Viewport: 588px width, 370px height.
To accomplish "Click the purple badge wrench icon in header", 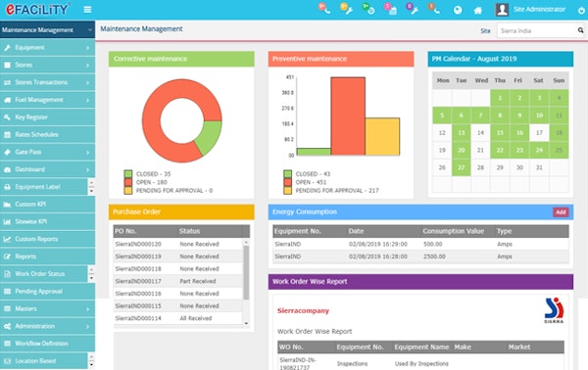I will pyautogui.click(x=413, y=8).
